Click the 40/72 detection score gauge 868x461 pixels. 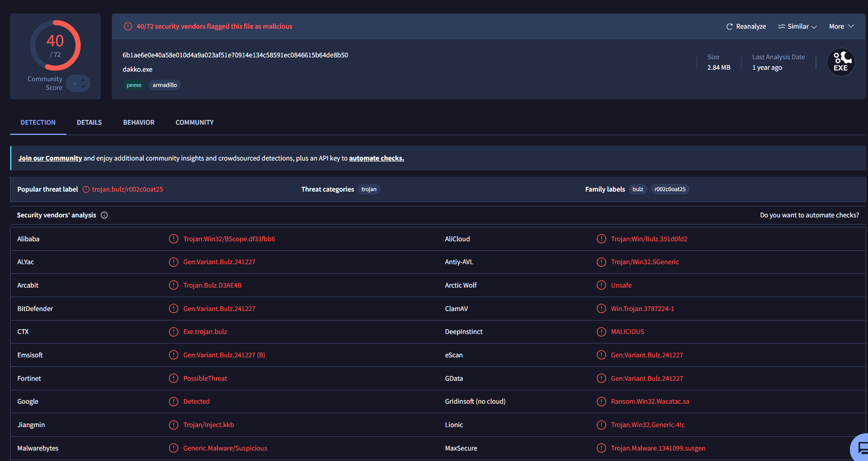[x=55, y=46]
